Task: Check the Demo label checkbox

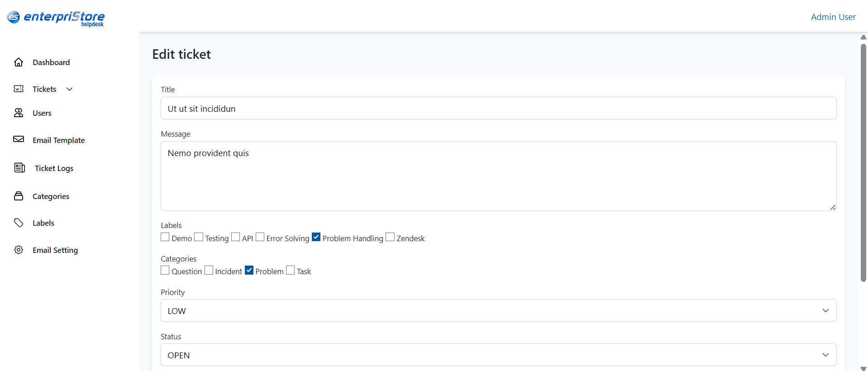Action: coord(165,237)
